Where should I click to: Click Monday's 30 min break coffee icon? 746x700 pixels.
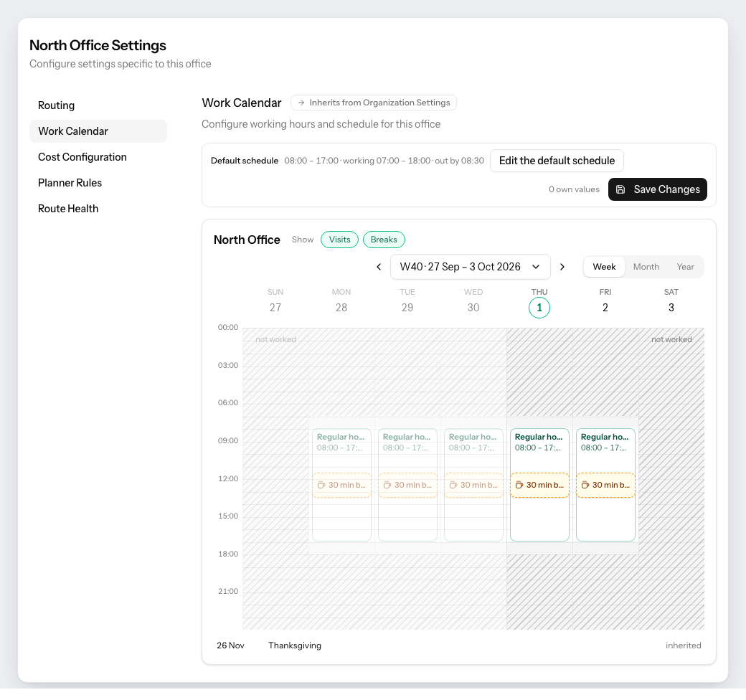[321, 485]
